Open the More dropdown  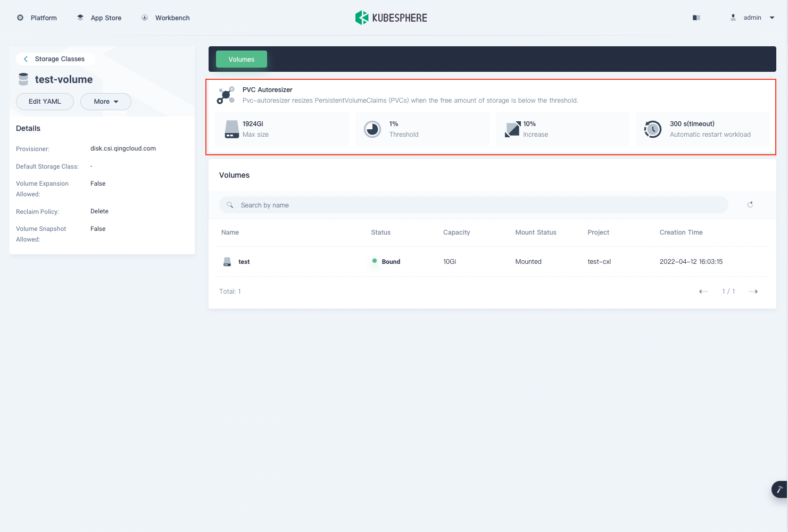pos(105,101)
